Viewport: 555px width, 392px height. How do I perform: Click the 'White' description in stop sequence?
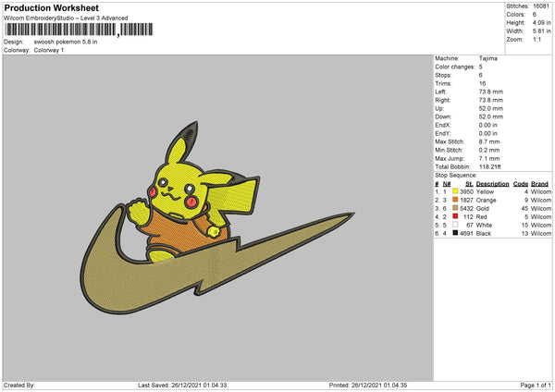click(x=484, y=226)
